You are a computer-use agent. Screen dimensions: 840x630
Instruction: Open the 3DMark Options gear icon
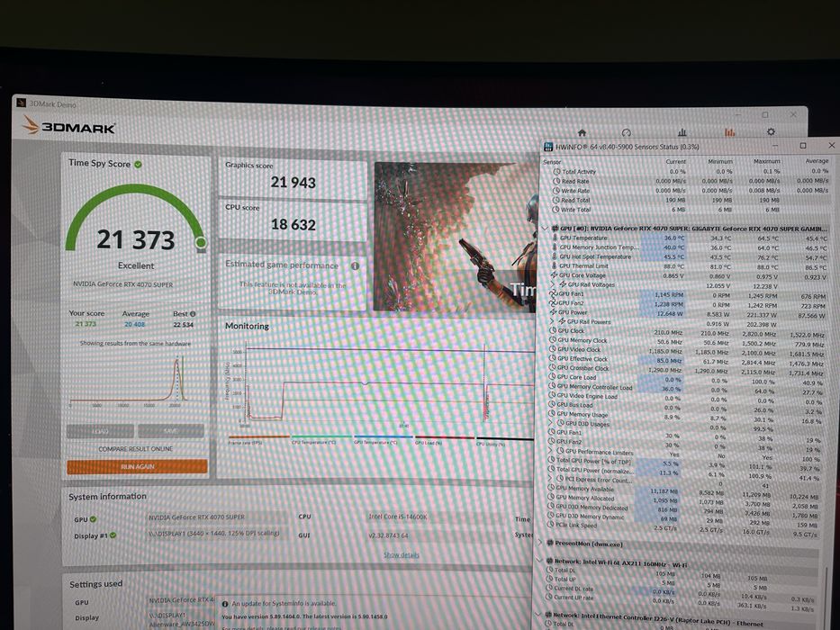coord(771,131)
